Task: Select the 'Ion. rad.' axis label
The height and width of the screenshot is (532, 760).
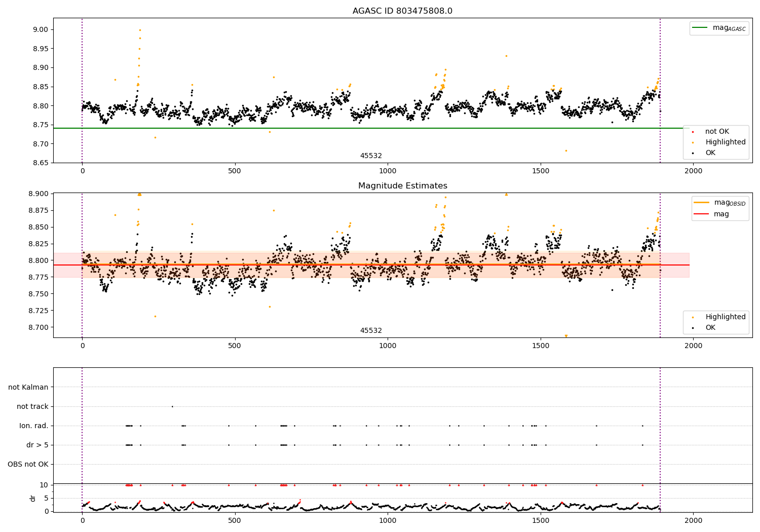Action: tap(34, 426)
